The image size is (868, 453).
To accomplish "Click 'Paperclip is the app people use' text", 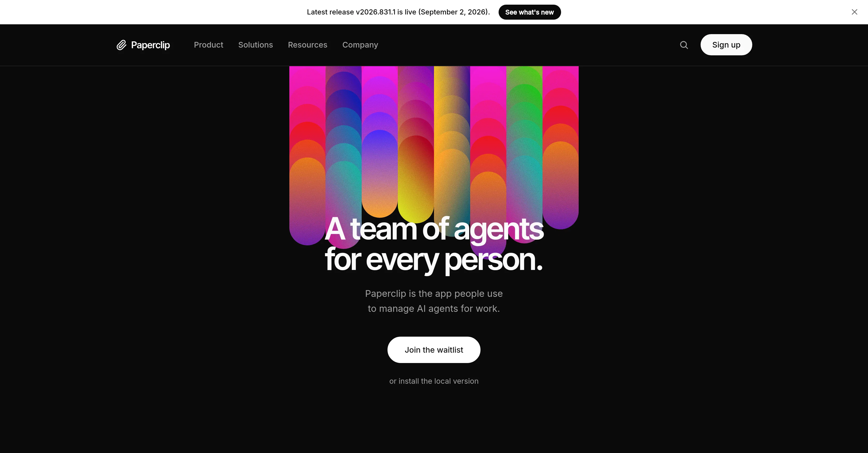I will pos(434,293).
